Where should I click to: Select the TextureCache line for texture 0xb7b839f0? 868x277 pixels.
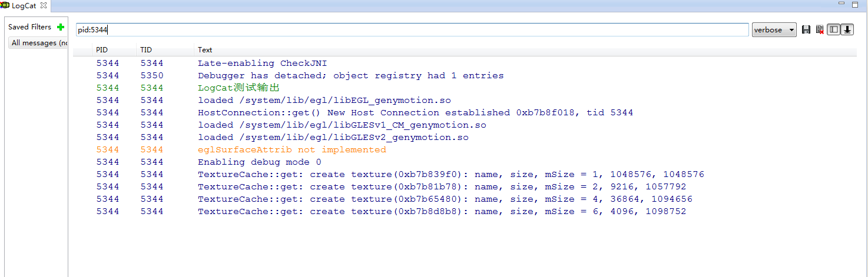pyautogui.click(x=465, y=175)
